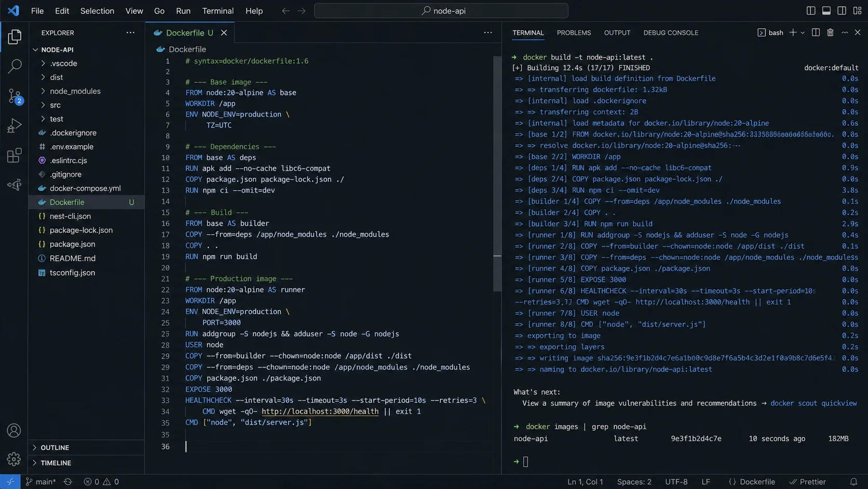Open the Docker view in activity bar
The height and width of the screenshot is (489, 868).
15,184
